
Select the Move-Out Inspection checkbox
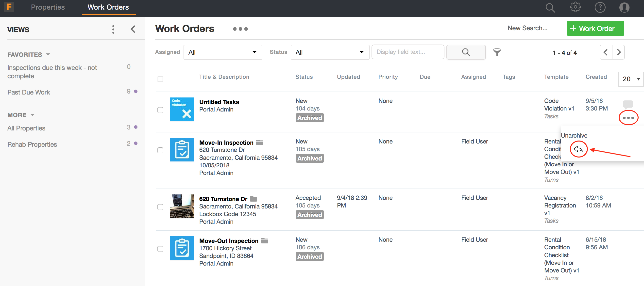pyautogui.click(x=160, y=249)
